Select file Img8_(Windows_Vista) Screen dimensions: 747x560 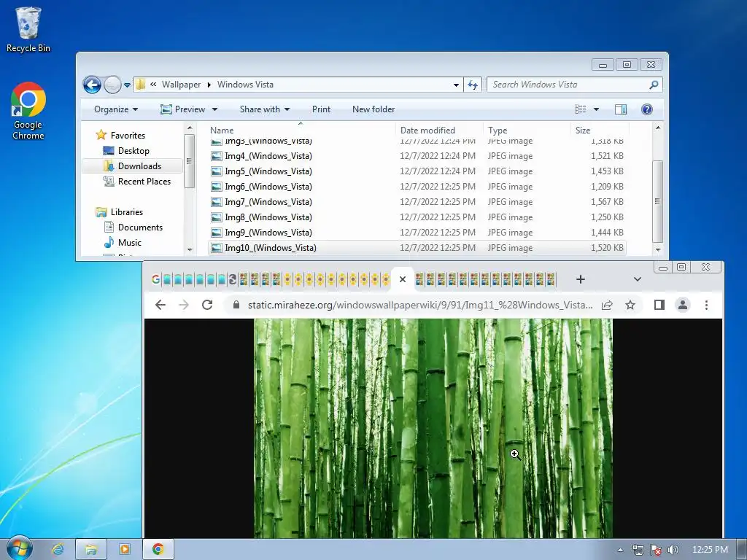(417, 217)
